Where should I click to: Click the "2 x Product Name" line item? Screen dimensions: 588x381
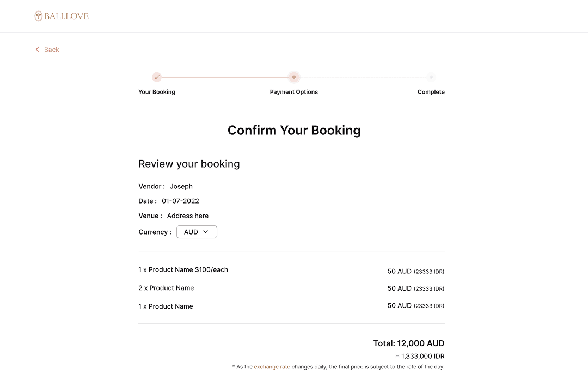166,288
